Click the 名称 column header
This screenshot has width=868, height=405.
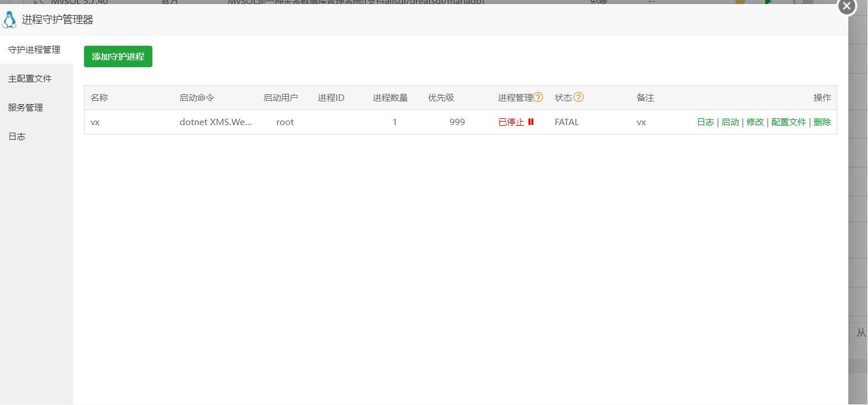99,97
